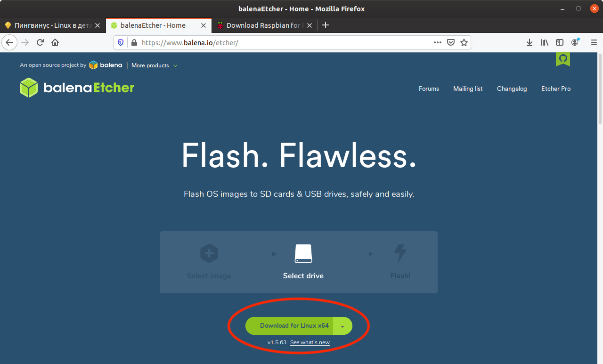This screenshot has width=603, height=364.
Task: Click the Firefox account avatar icon
Action: [575, 42]
